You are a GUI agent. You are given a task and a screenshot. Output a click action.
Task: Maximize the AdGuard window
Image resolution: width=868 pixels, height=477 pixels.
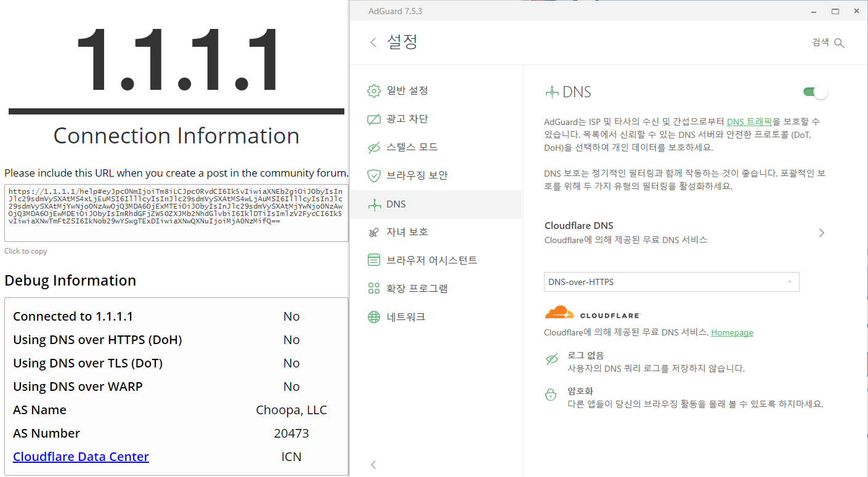(x=835, y=11)
